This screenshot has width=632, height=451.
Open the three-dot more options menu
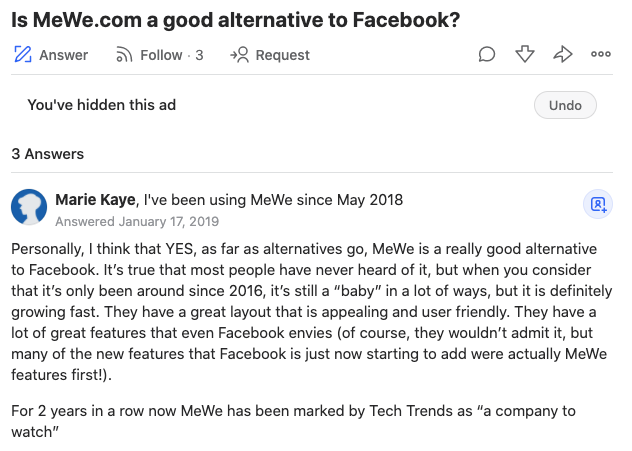point(601,54)
